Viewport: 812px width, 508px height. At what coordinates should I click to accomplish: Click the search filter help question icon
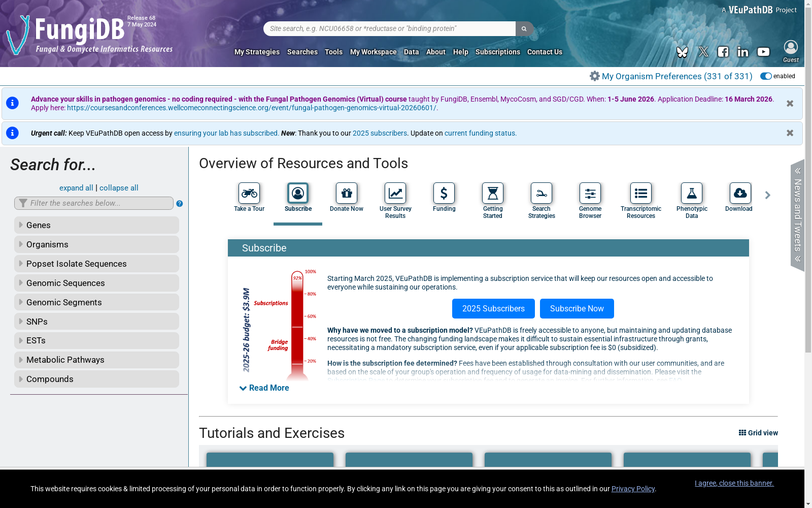coord(180,204)
